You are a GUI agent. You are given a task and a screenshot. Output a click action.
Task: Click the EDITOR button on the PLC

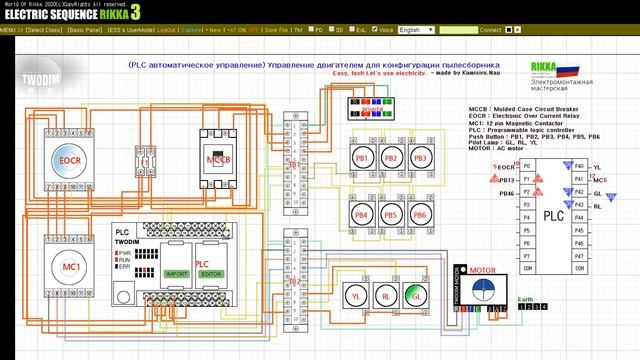[x=211, y=274]
